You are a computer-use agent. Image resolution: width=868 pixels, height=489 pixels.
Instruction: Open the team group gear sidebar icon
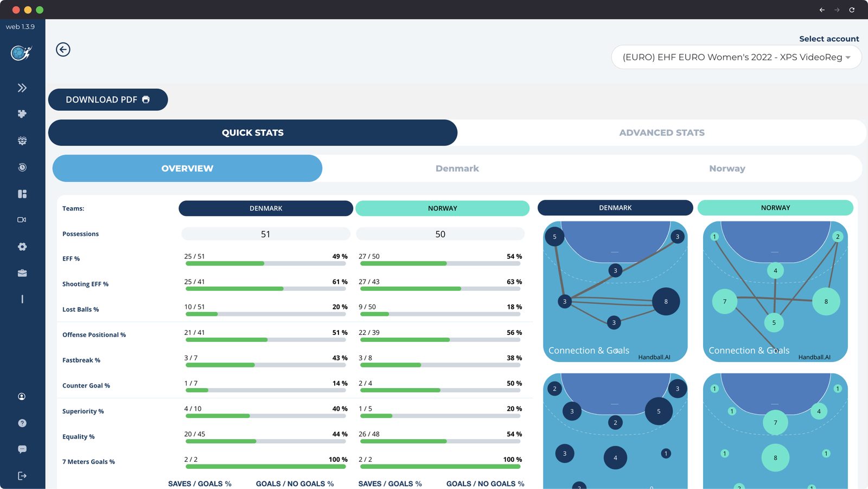click(22, 141)
